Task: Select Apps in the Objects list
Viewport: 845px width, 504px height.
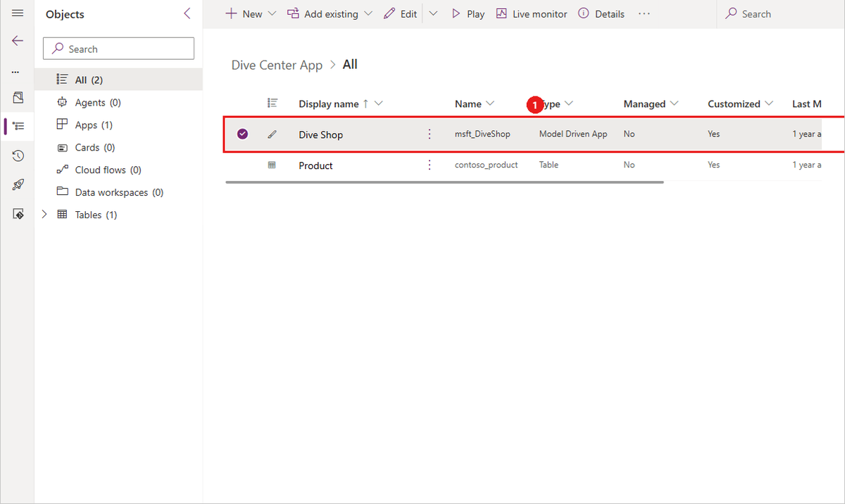Action: (x=87, y=125)
